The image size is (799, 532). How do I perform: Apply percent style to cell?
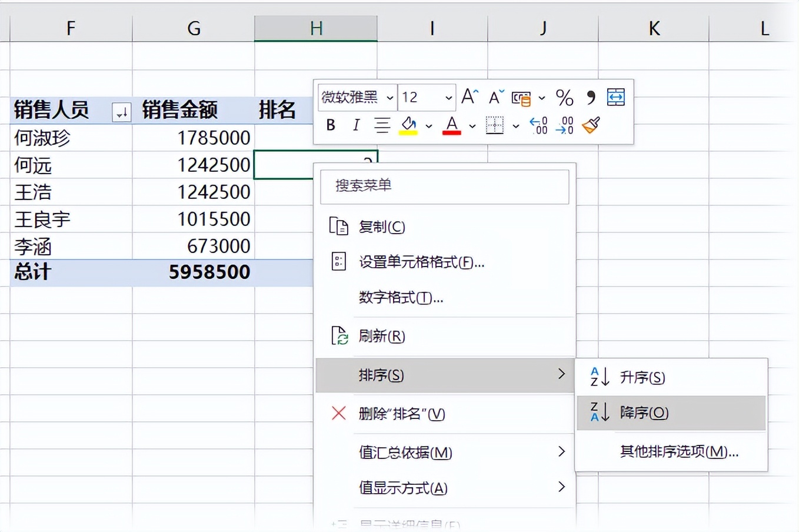[x=564, y=98]
